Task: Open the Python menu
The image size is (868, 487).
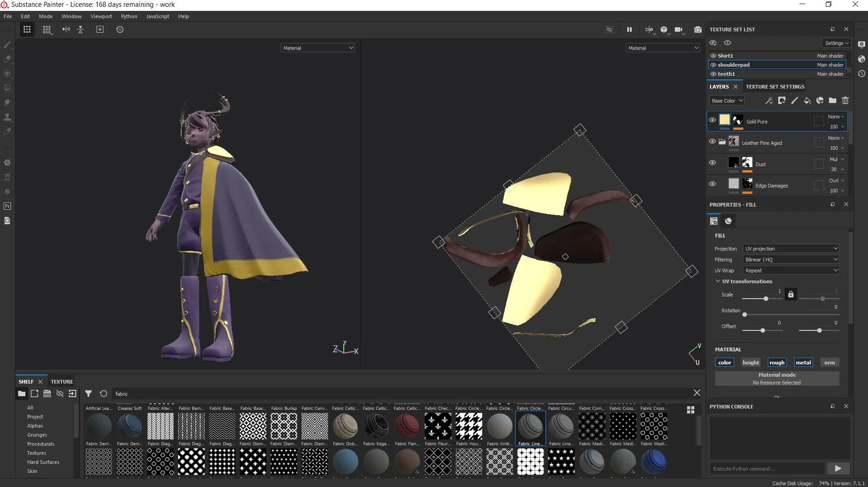Action: pyautogui.click(x=129, y=16)
